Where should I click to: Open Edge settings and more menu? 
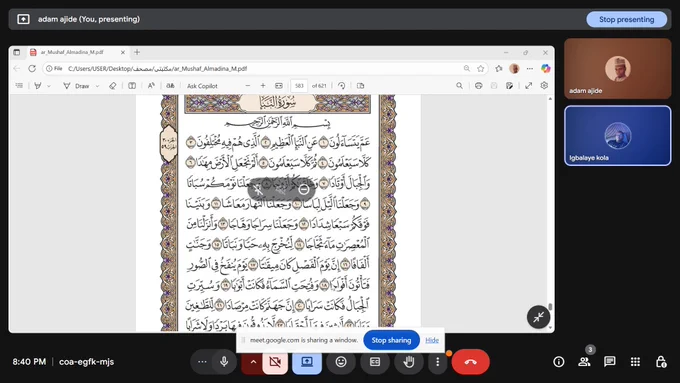coord(530,69)
